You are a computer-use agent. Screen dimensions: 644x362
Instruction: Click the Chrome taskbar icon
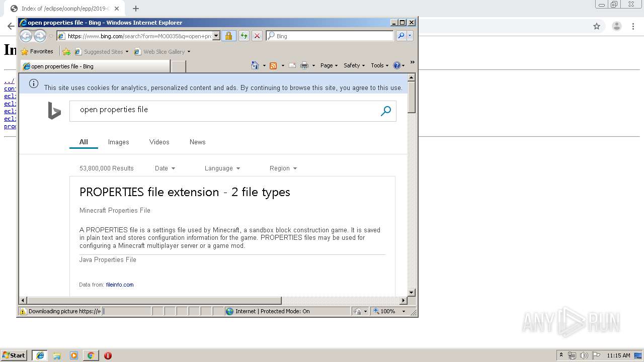click(x=91, y=355)
